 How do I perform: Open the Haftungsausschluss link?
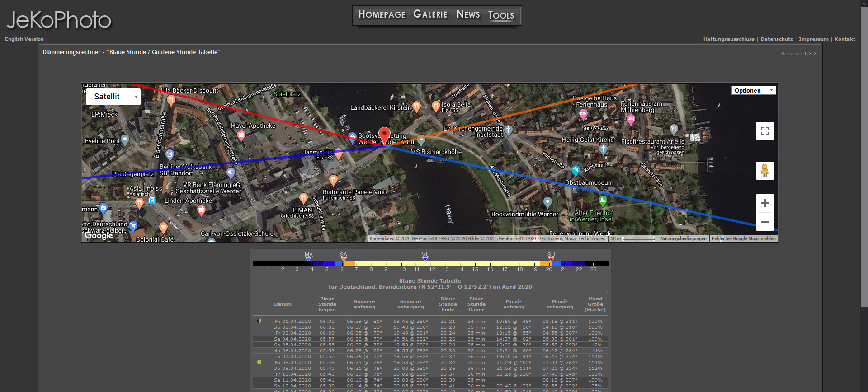729,39
